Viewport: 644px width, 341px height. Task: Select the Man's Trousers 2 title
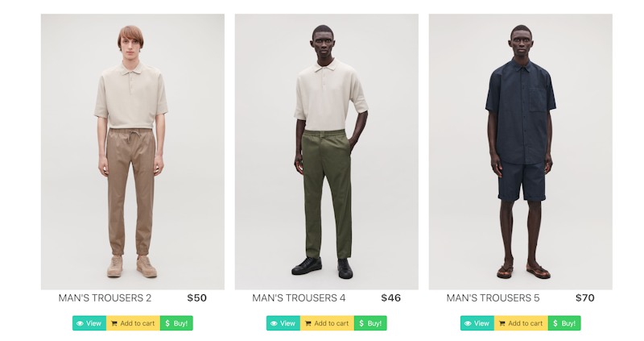click(105, 297)
